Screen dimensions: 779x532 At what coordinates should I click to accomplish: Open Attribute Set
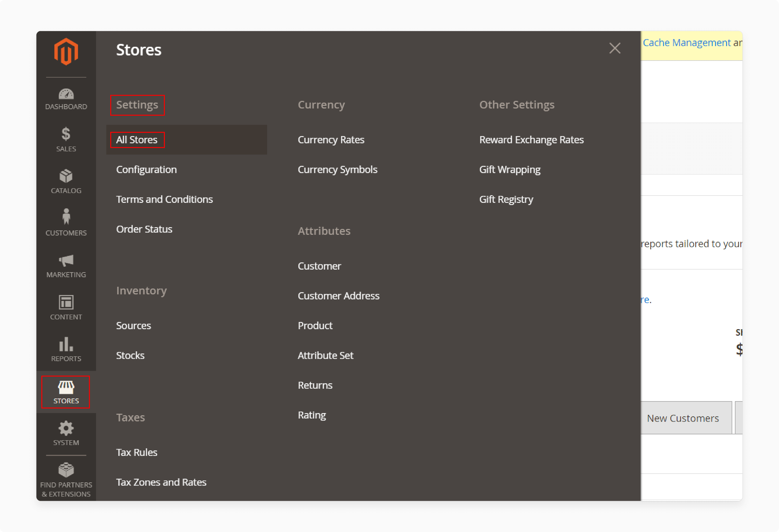pos(325,356)
